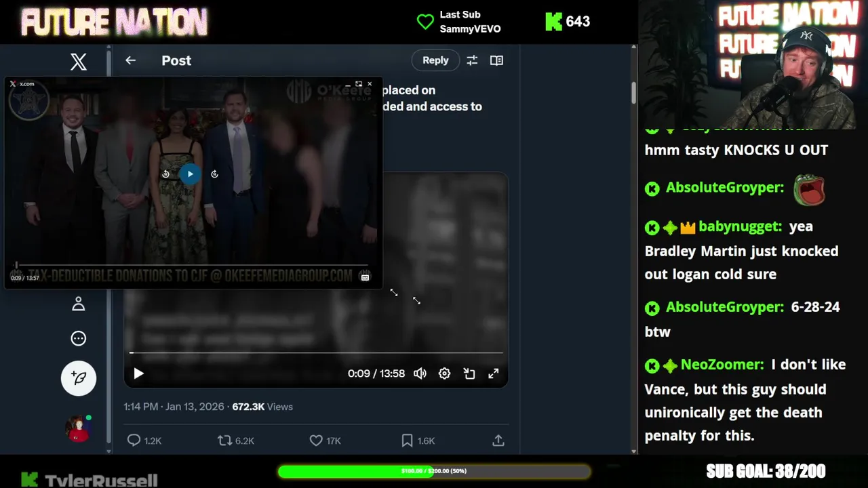Click the chat username AbsoluteGroyper with the emote
This screenshot has width=868, height=488.
(725, 187)
